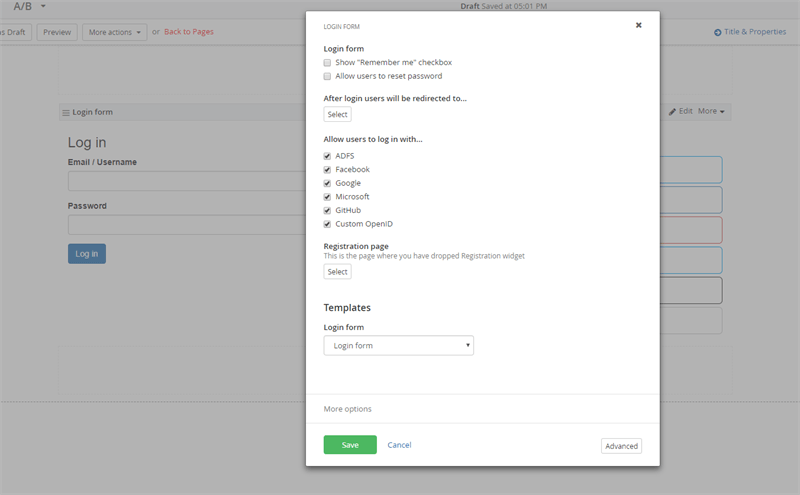Enable Show "Remember me" checkbox
Image resolution: width=800 pixels, height=495 pixels.
[x=327, y=63]
